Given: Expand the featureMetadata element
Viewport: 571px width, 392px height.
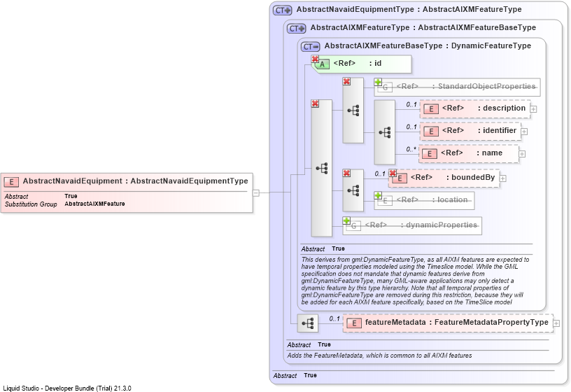Looking at the screenshot, I should click(x=556, y=323).
